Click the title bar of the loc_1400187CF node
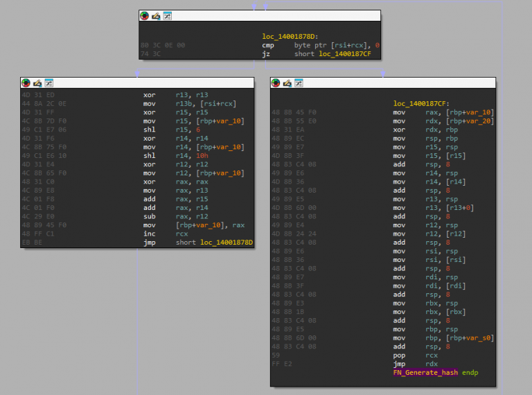 click(402, 83)
